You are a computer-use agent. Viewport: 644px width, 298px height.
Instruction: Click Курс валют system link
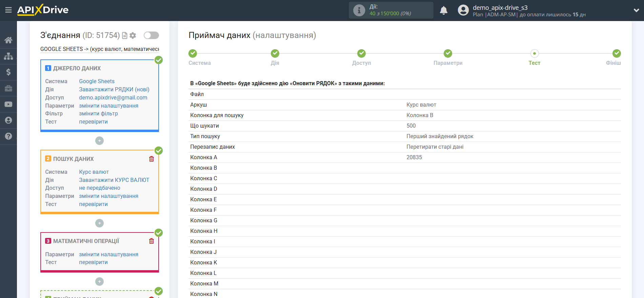point(94,172)
